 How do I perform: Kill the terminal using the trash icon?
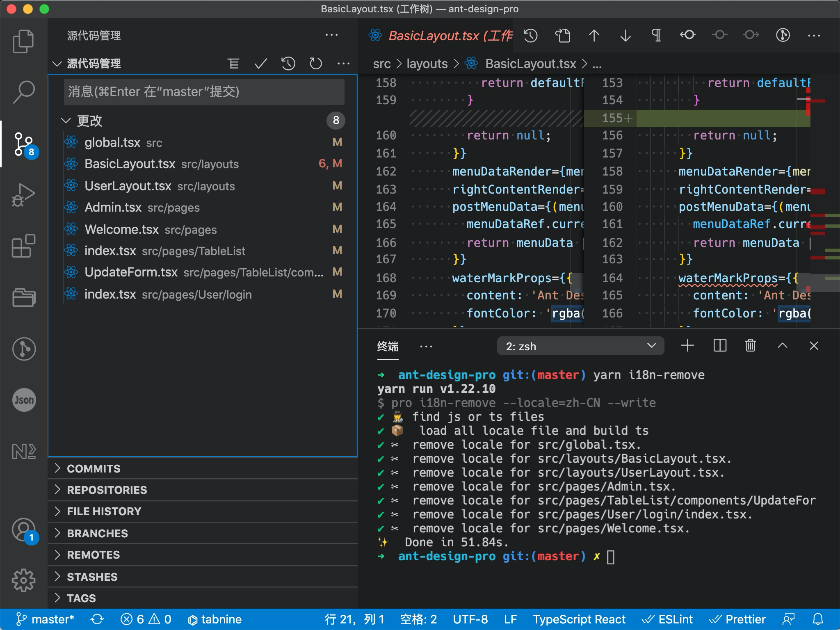(x=751, y=346)
